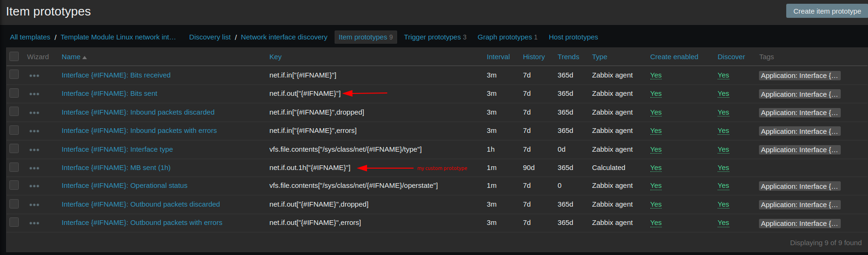Check the Interface type row checkbox
Screen dimensions: 868x255
(14, 148)
